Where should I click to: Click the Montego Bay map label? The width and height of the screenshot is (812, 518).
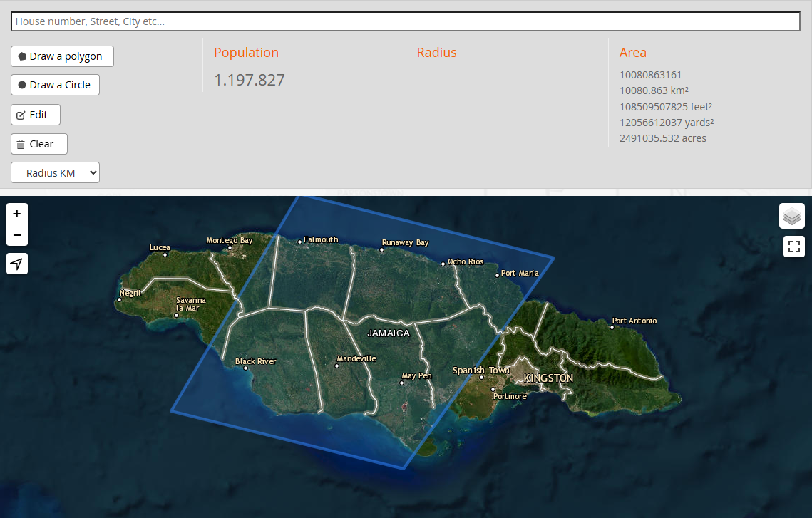click(x=230, y=240)
